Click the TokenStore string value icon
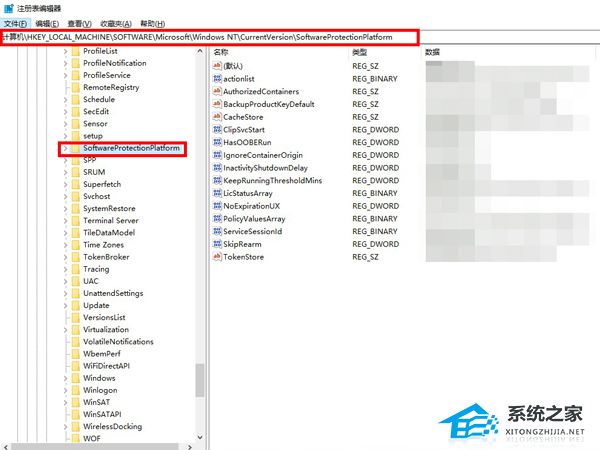 [x=217, y=257]
